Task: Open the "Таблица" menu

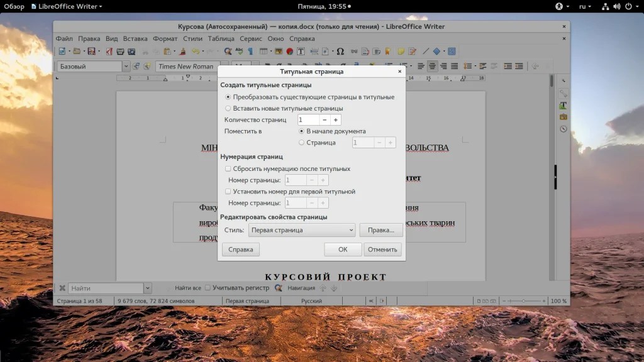Action: click(221, 38)
